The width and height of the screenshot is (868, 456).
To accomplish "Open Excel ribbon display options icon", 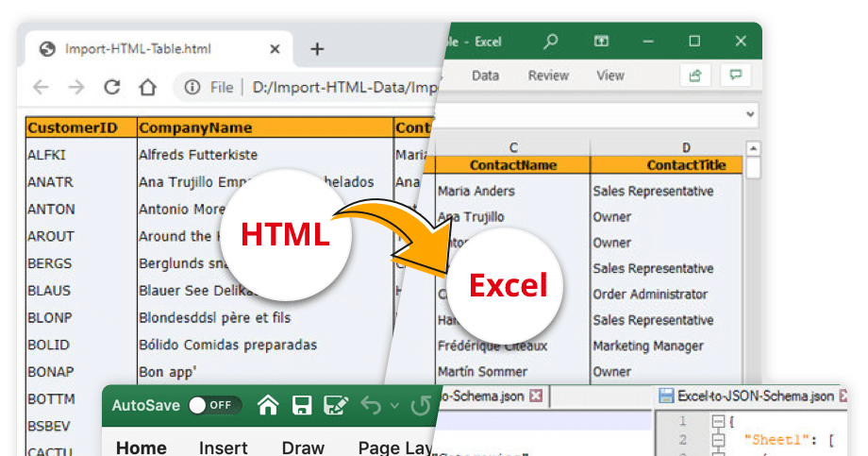I will pos(601,41).
